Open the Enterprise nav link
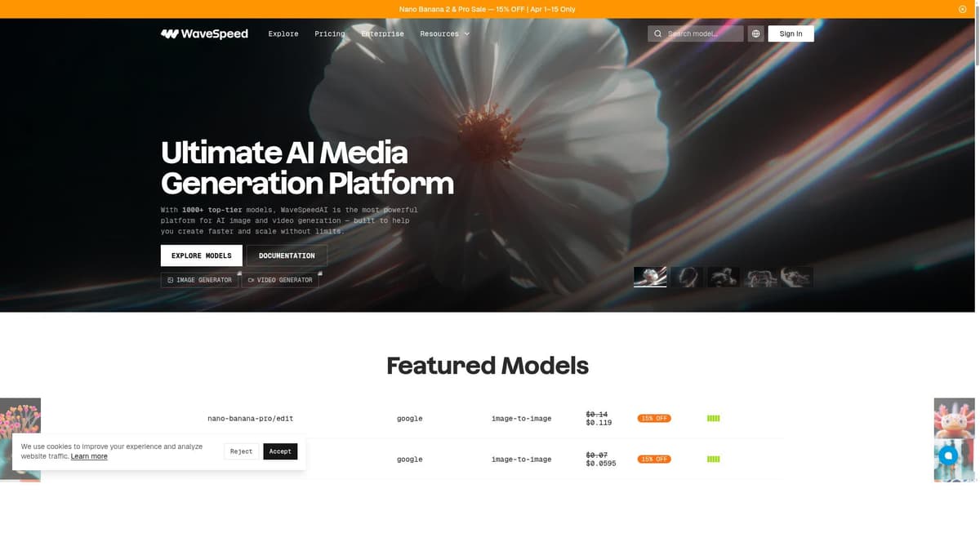The width and height of the screenshot is (980, 551). (x=382, y=33)
